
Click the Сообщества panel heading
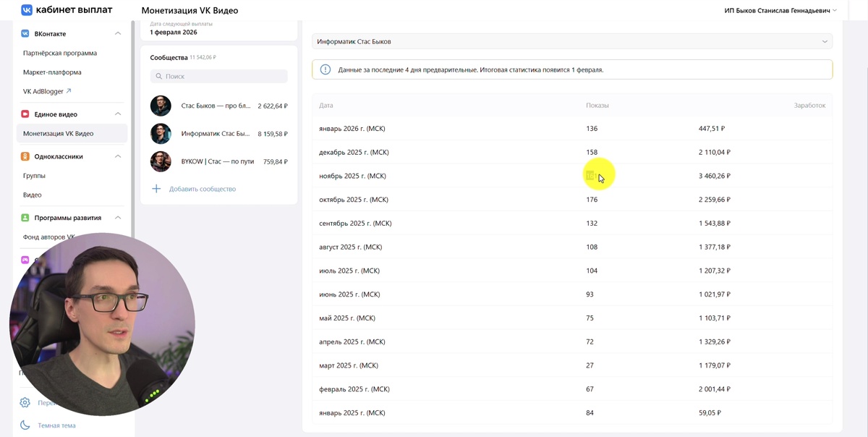[x=169, y=57]
